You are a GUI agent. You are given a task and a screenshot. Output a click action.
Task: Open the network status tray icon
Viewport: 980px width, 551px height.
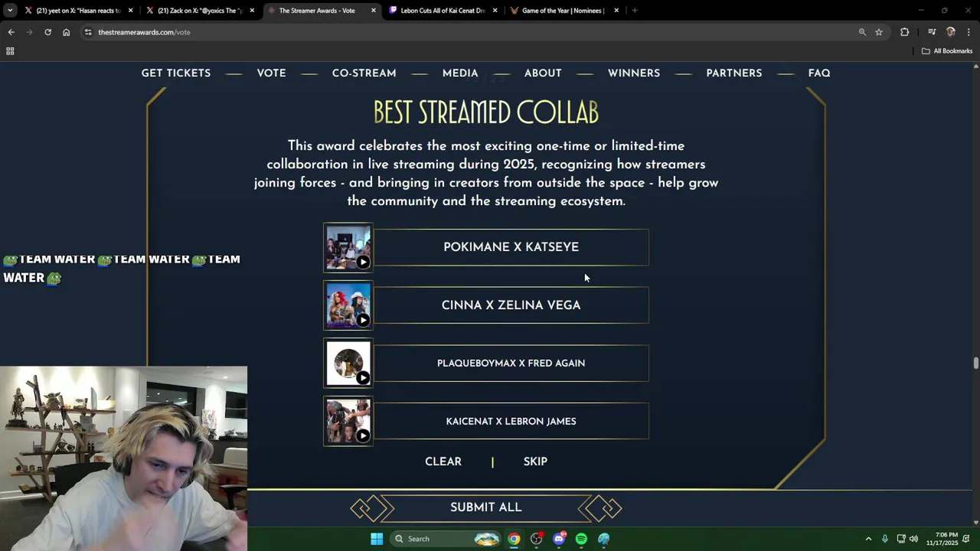click(901, 539)
